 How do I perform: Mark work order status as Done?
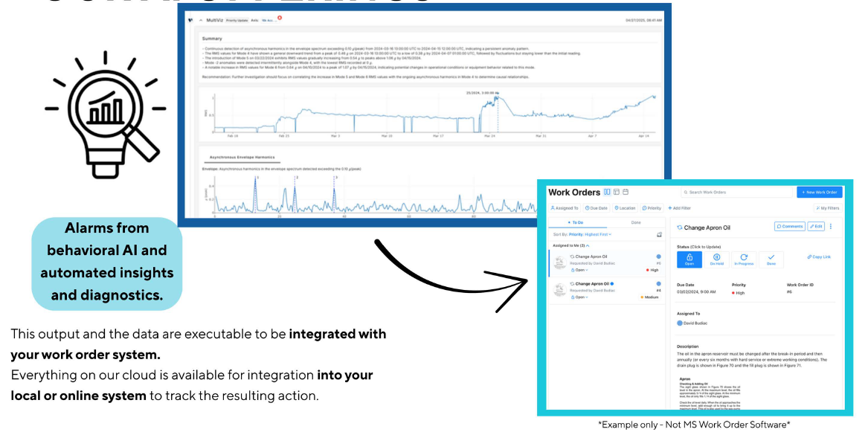(771, 259)
